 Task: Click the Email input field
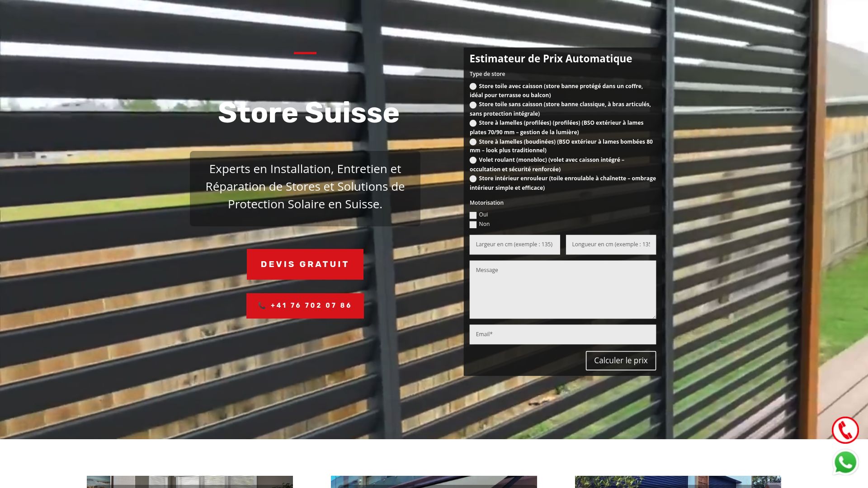pos(562,334)
